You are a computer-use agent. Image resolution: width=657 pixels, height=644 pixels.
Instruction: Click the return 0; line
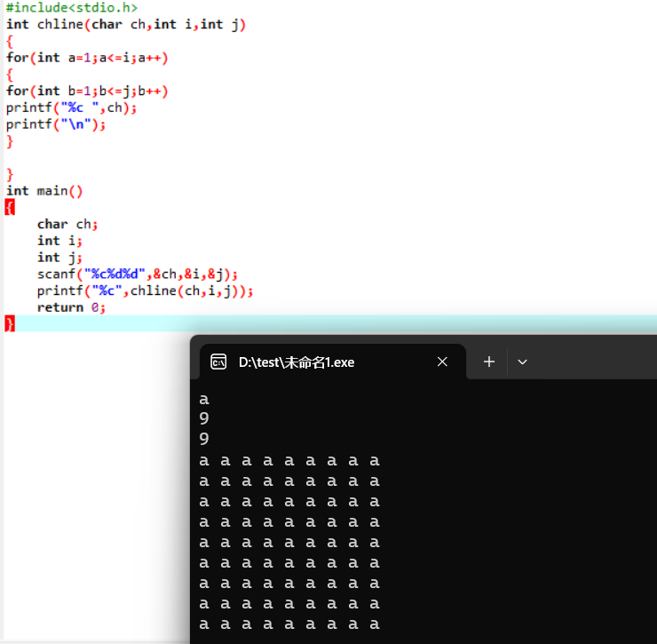71,307
